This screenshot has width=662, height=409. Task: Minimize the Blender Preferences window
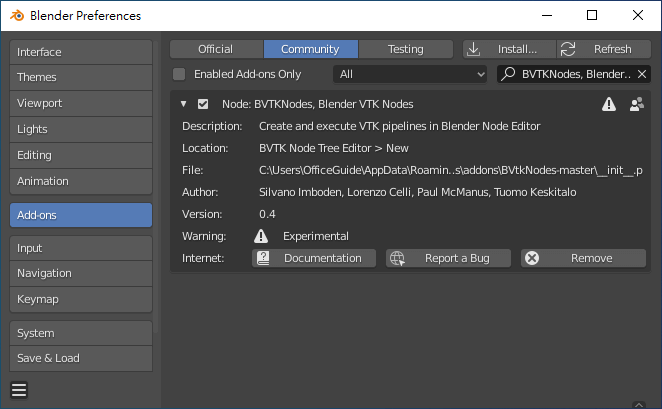[x=547, y=16]
